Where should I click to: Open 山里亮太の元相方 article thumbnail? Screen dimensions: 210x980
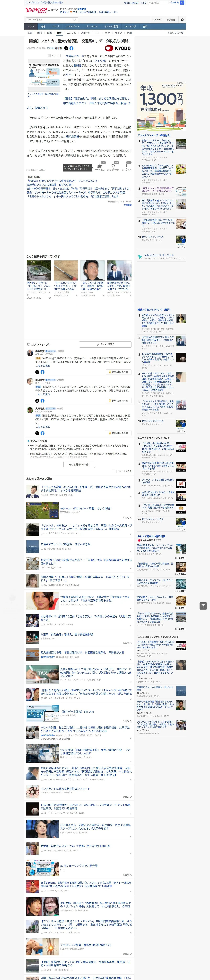point(119,270)
